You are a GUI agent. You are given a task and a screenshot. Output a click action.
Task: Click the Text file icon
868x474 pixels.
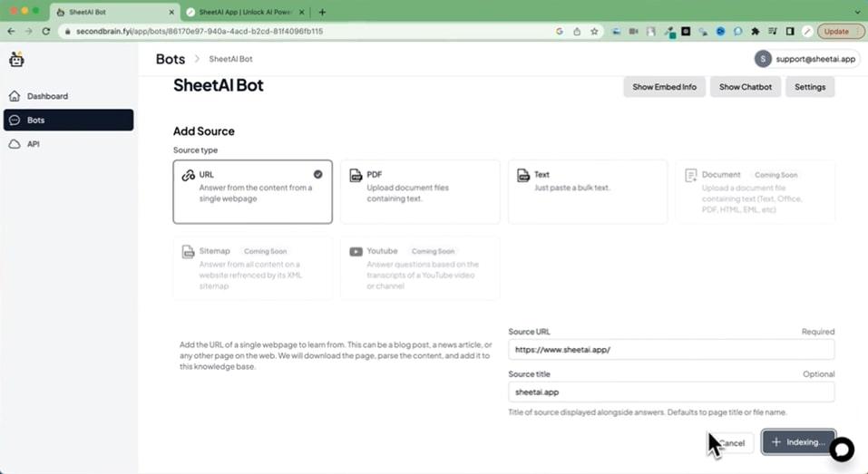click(x=523, y=175)
